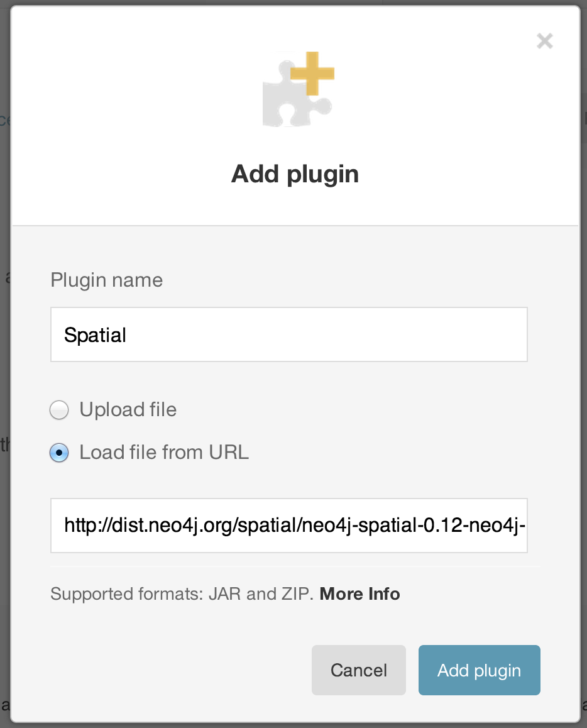Click the "Supported formats: JAR and ZIP." text
This screenshot has width=587, height=728.
pyautogui.click(x=182, y=594)
